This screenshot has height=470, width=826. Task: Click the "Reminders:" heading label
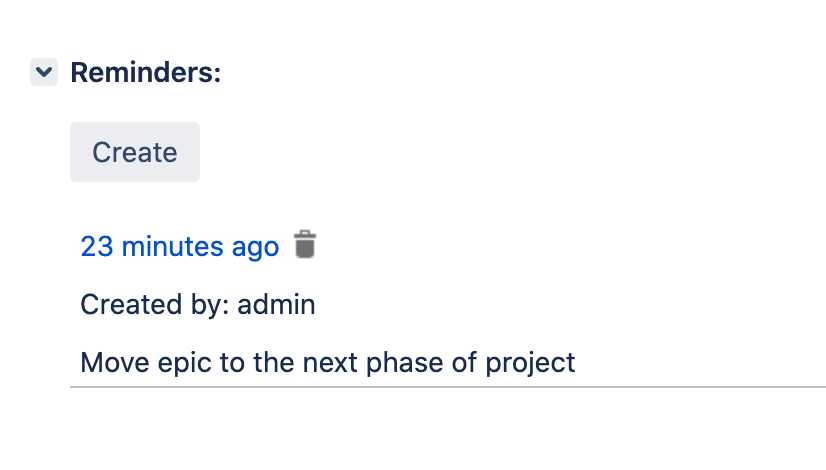(145, 73)
